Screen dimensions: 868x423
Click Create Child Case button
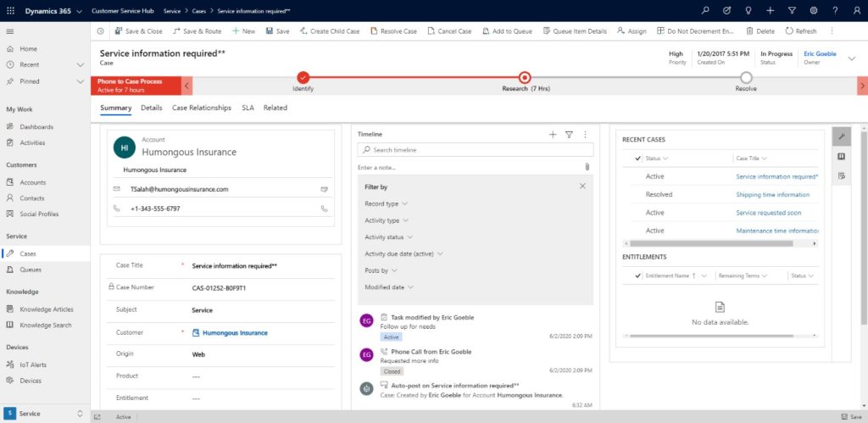(330, 31)
